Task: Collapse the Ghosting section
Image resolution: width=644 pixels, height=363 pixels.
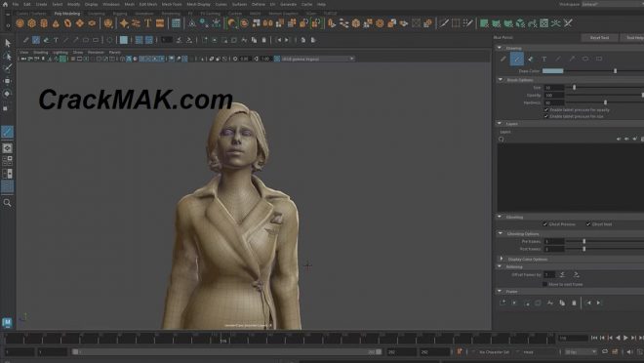Action: coord(500,217)
